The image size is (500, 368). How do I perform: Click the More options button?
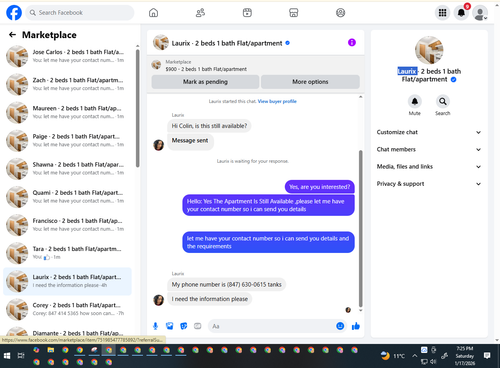[310, 82]
